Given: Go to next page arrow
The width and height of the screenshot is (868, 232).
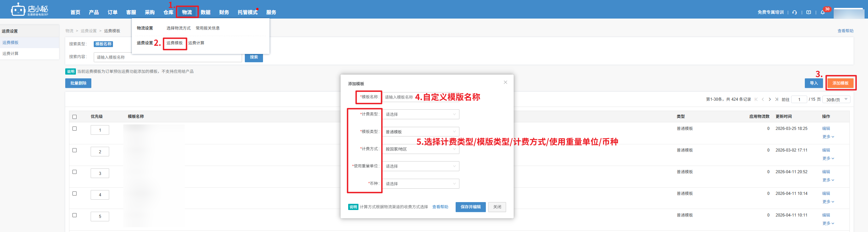Looking at the screenshot, I should click(x=770, y=99).
